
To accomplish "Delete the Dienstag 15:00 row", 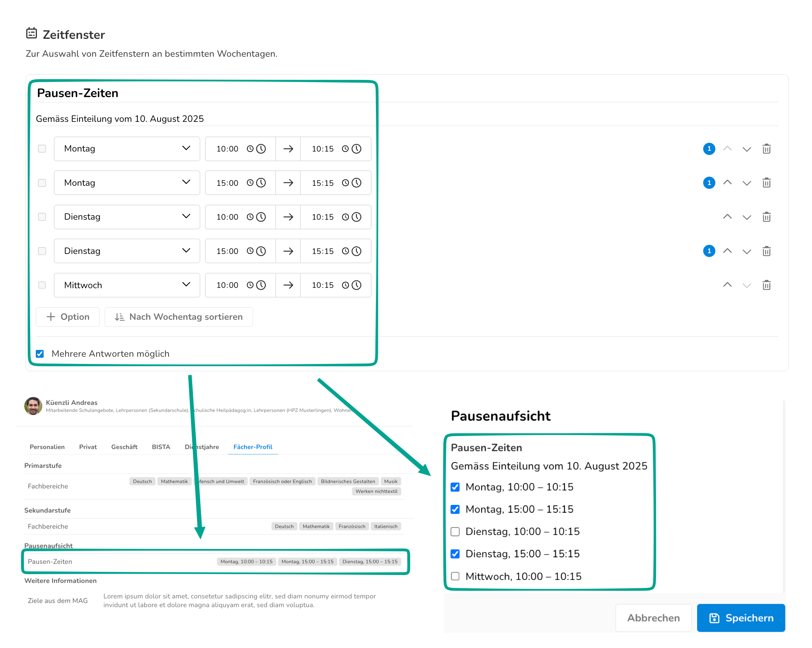I will tap(766, 251).
